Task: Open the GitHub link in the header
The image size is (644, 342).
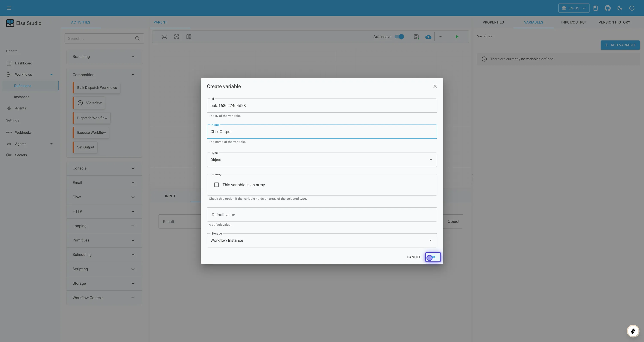Action: tap(608, 8)
